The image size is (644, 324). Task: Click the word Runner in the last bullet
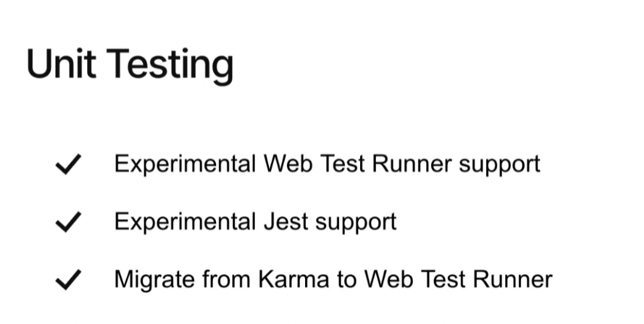tap(513, 279)
